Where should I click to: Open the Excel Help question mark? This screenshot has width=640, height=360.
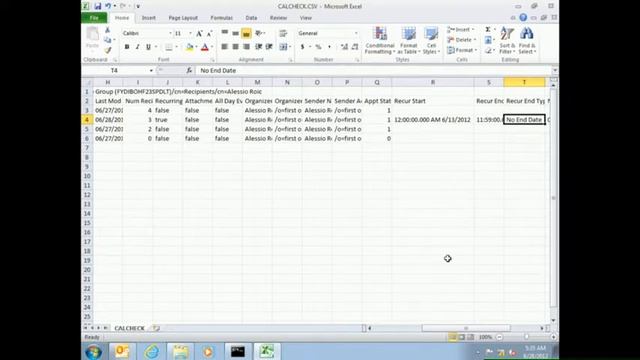click(523, 18)
